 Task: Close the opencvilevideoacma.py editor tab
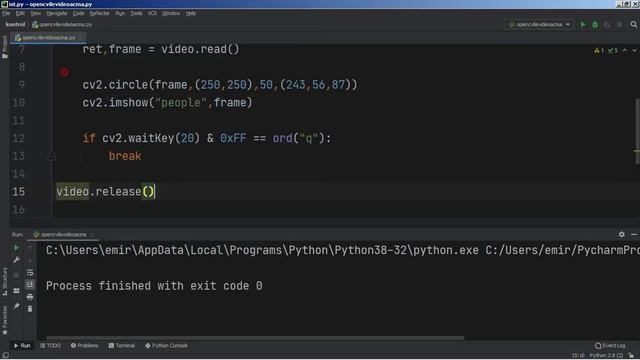pyautogui.click(x=82, y=38)
